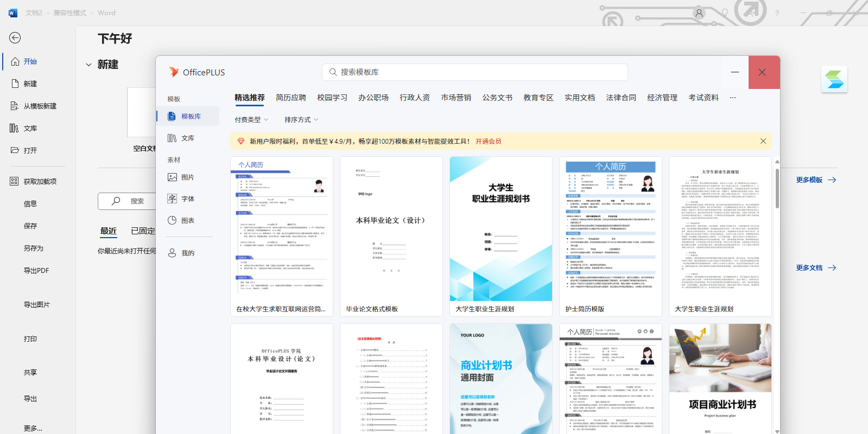Click the 开通会员 link in banner
This screenshot has height=434, width=868.
pos(489,141)
